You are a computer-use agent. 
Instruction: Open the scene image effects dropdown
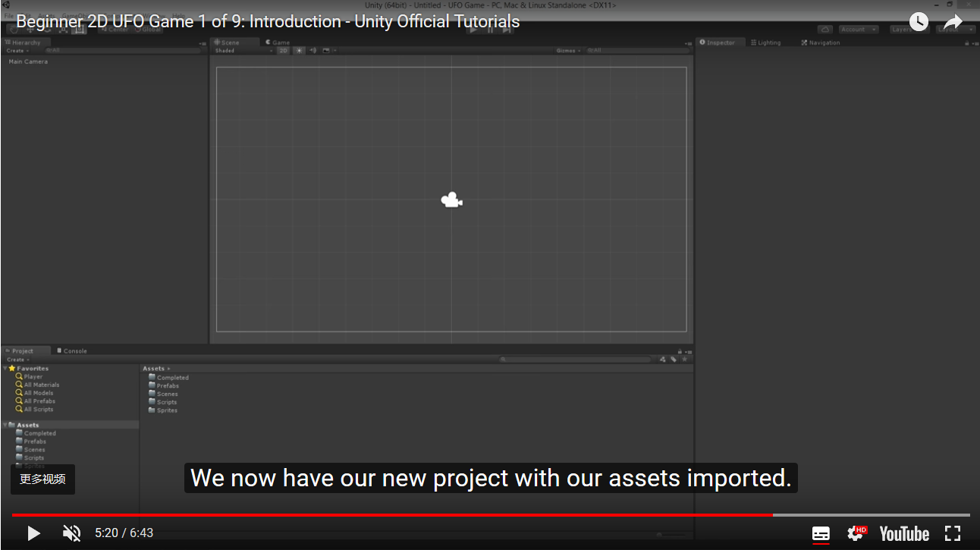point(328,51)
